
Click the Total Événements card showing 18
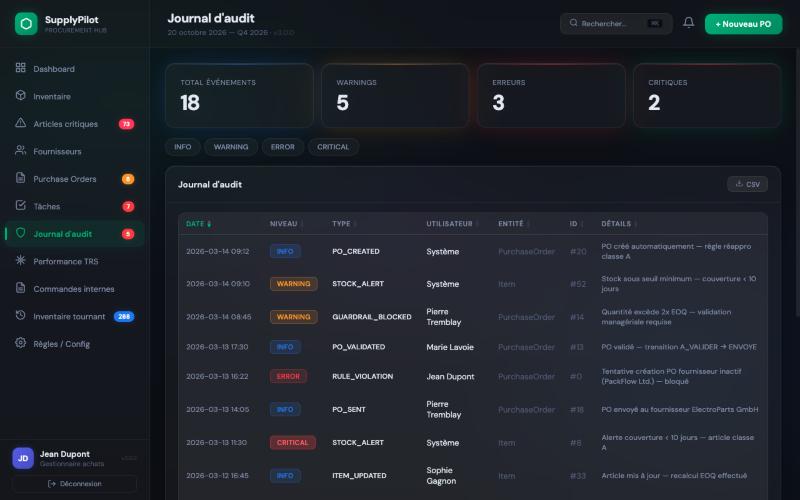pyautogui.click(x=239, y=95)
